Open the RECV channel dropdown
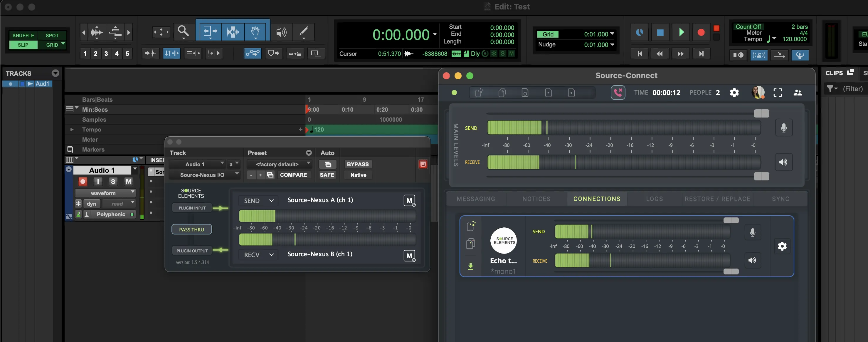Screen dimensions: 868x342 (x=258, y=255)
